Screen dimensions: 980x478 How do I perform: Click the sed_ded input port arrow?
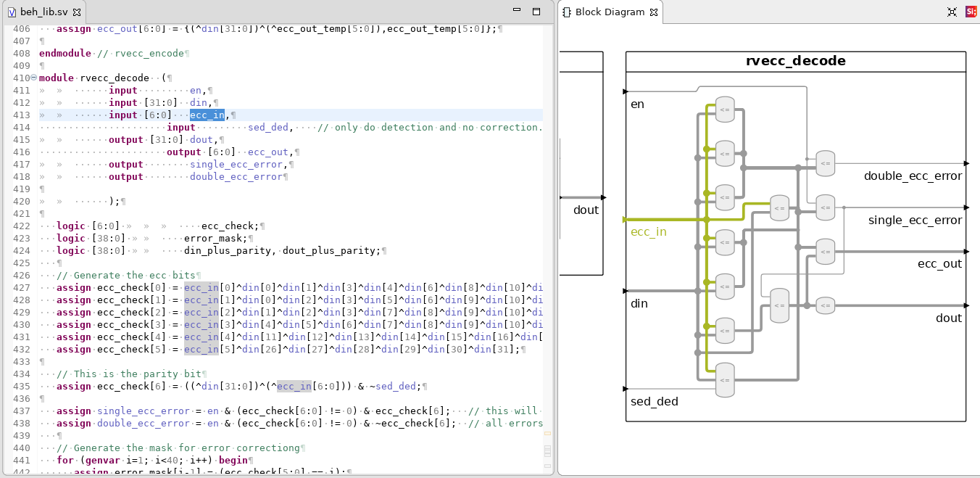[x=625, y=390]
